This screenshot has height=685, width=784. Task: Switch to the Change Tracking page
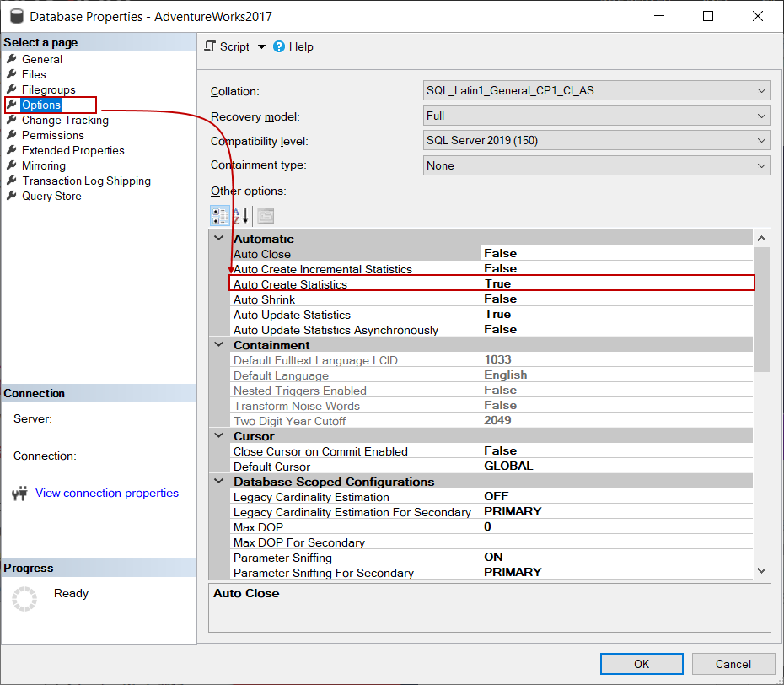[x=65, y=120]
